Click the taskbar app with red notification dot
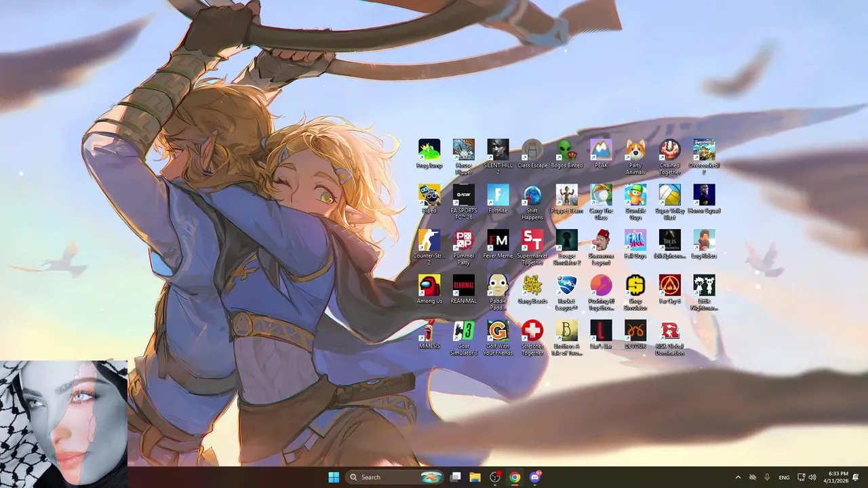 click(x=495, y=477)
